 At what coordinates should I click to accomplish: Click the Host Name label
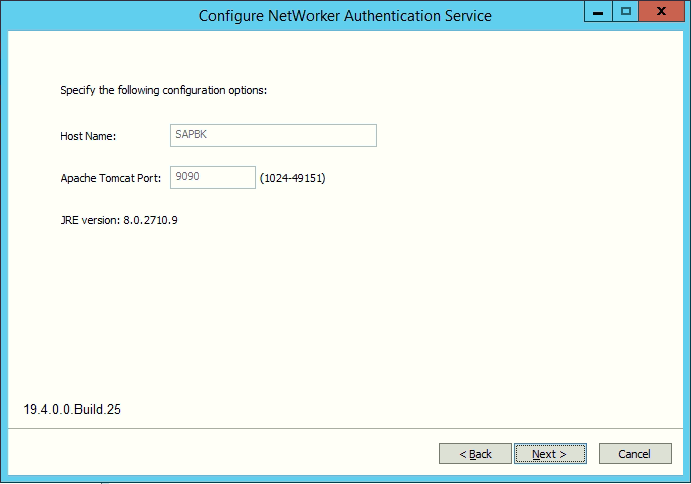point(88,136)
